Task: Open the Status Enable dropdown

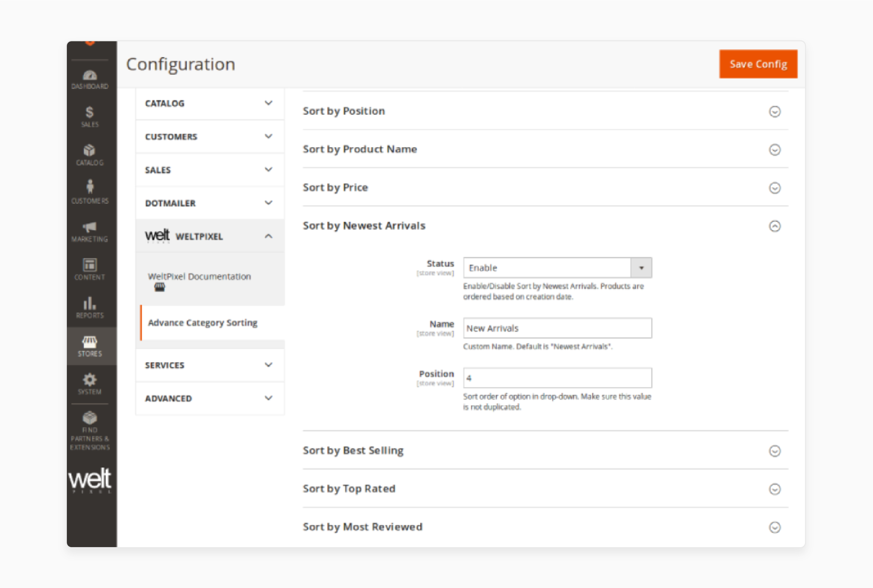Action: (x=557, y=268)
